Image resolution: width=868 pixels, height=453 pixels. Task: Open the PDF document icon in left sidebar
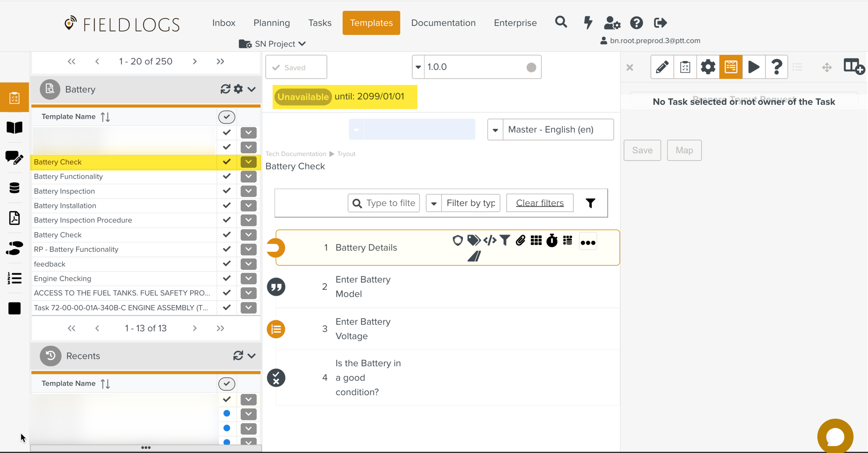(14, 218)
